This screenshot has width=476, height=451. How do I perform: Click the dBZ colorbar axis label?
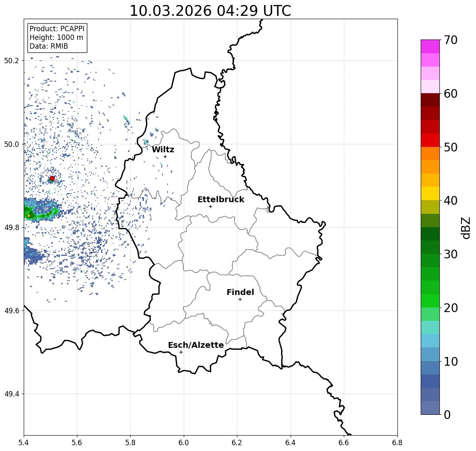coord(466,228)
